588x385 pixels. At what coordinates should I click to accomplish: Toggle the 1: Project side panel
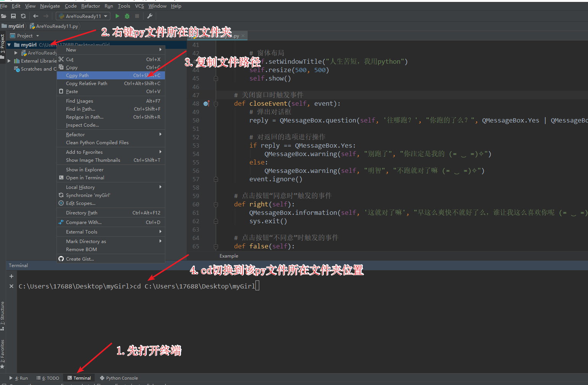tap(3, 47)
